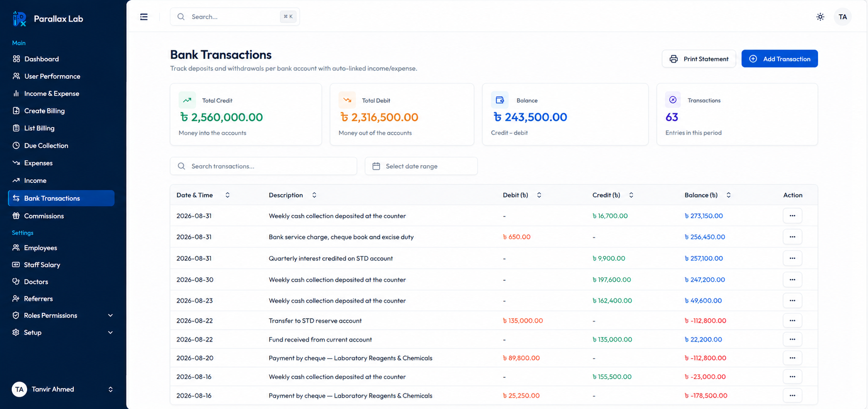Navigate to Due Collection
The width and height of the screenshot is (868, 409).
[61, 145]
